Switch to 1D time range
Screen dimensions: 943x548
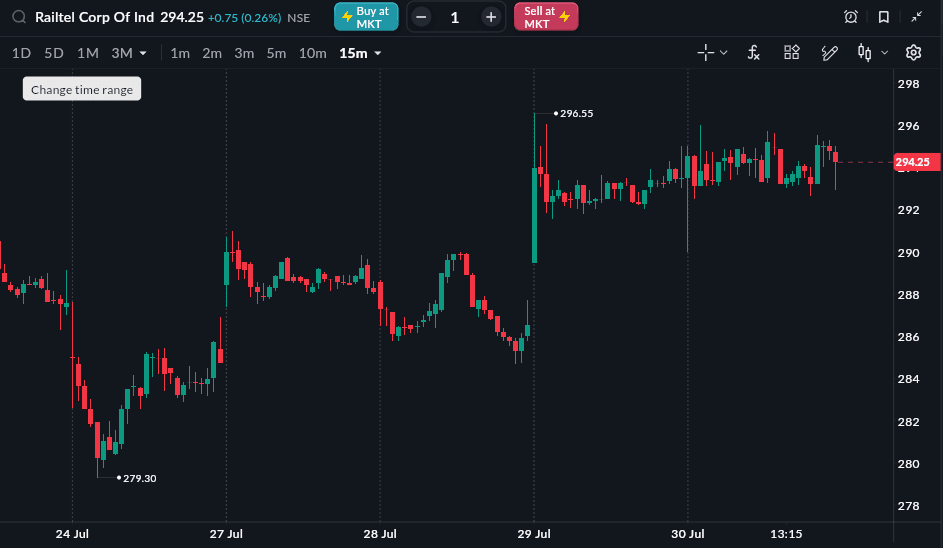[21, 53]
